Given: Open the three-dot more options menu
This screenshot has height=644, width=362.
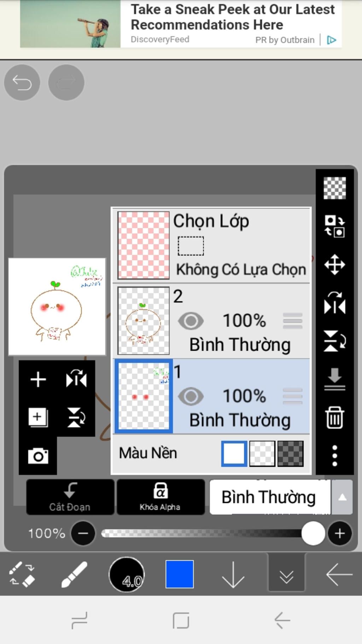Looking at the screenshot, I should [x=334, y=456].
